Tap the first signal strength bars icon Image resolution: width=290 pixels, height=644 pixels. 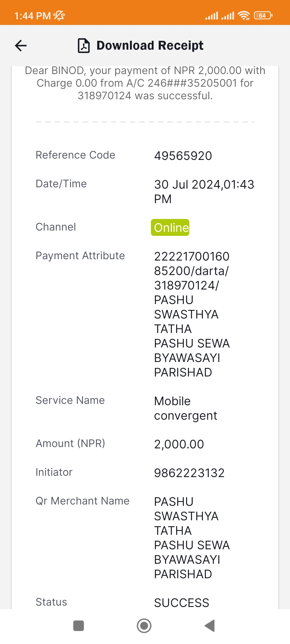tap(212, 16)
